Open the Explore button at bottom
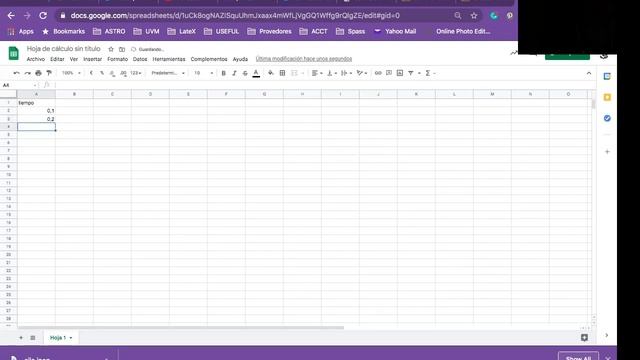The image size is (640, 360). pos(584,338)
